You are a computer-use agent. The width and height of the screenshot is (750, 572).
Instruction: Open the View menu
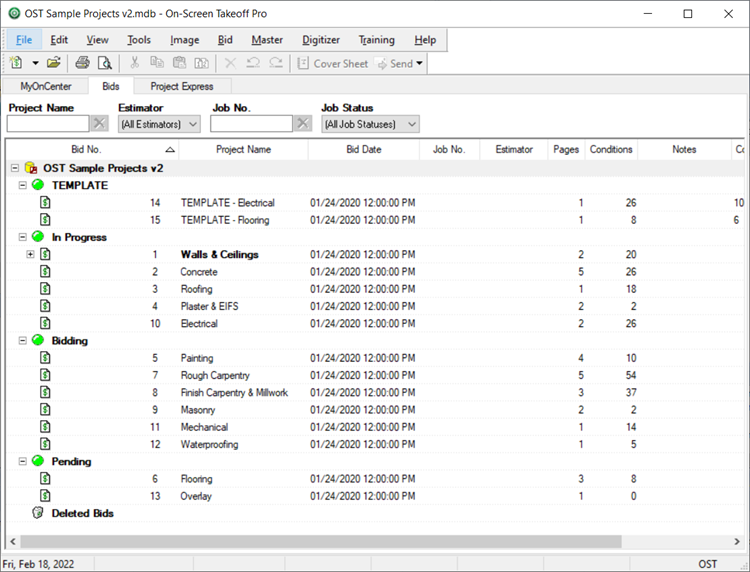[97, 40]
